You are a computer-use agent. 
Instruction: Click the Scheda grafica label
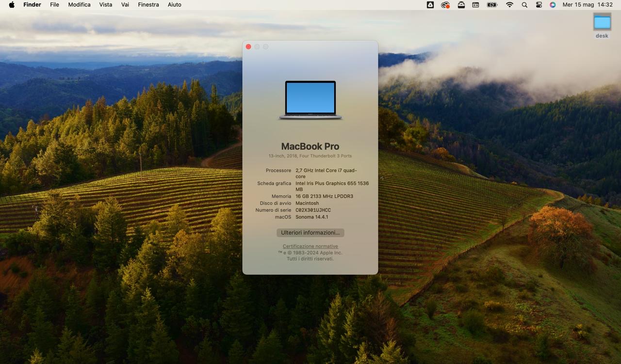[274, 184]
